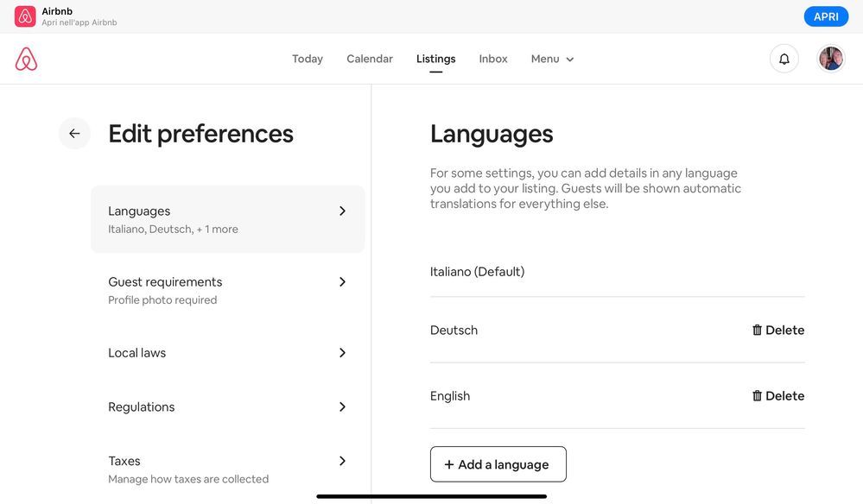The image size is (863, 504).
Task: Select the Listings tab
Action: 435,59
